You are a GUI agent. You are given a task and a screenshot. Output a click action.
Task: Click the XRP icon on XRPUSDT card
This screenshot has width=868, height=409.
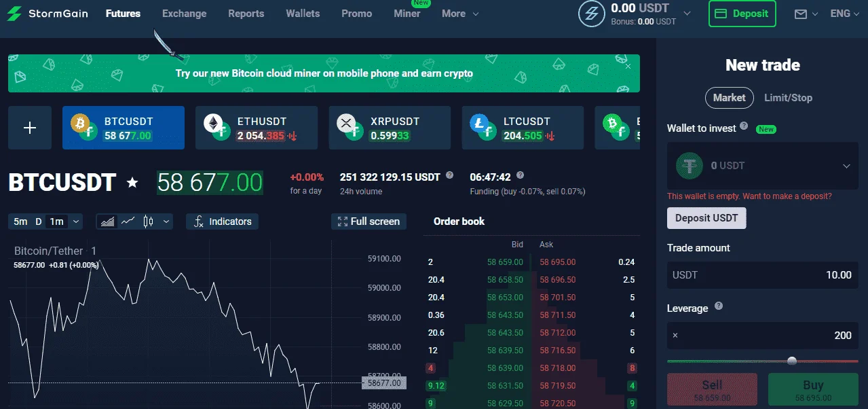[x=347, y=123]
